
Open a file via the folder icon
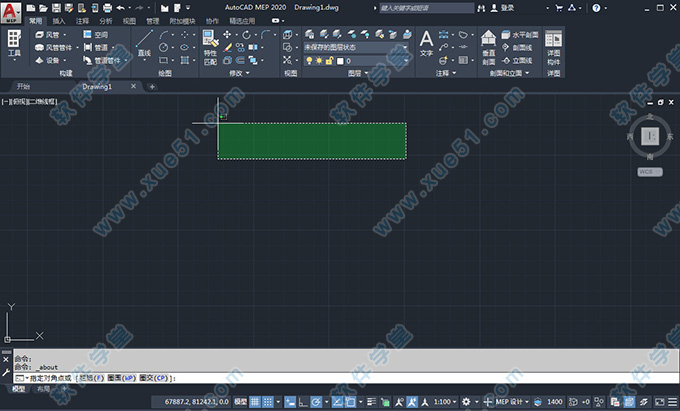point(43,8)
